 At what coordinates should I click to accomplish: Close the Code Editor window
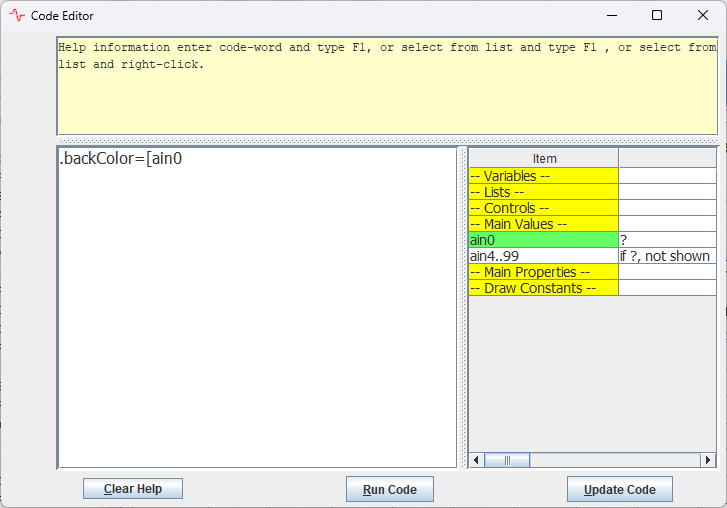(702, 15)
